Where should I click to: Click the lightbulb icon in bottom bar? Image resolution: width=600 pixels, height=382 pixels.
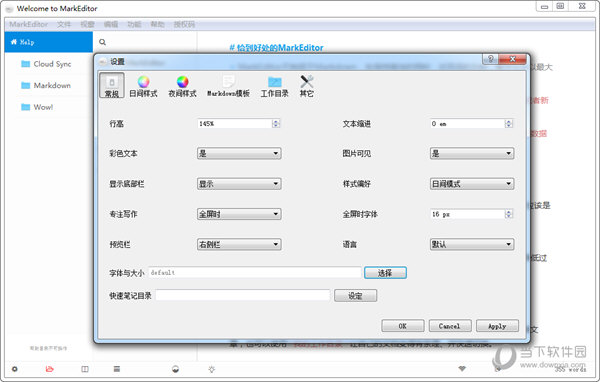(x=212, y=369)
